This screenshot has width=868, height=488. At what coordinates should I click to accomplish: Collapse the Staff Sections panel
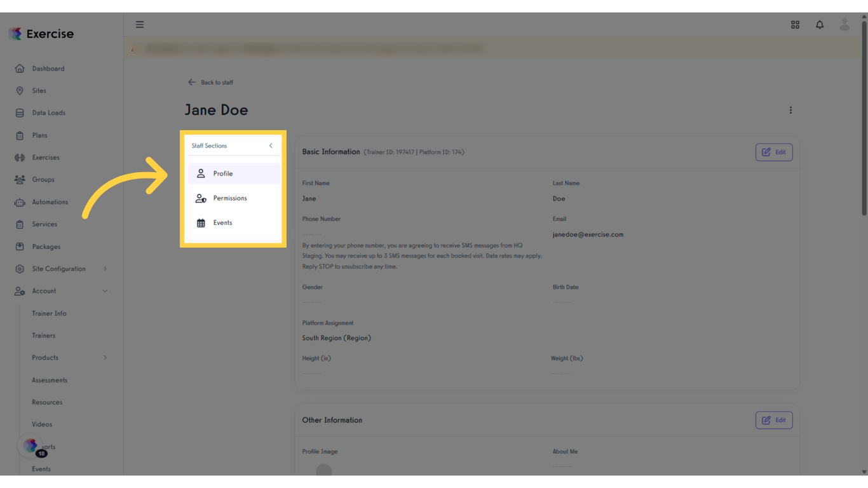(271, 146)
